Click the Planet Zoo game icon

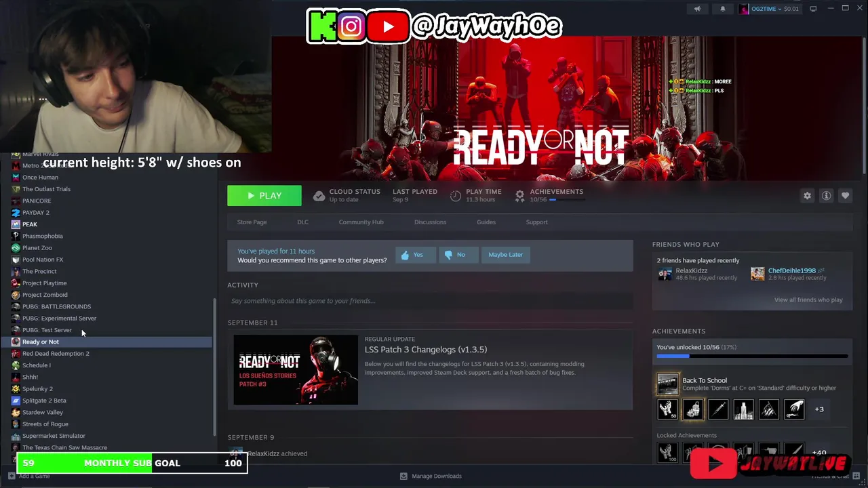pos(16,247)
